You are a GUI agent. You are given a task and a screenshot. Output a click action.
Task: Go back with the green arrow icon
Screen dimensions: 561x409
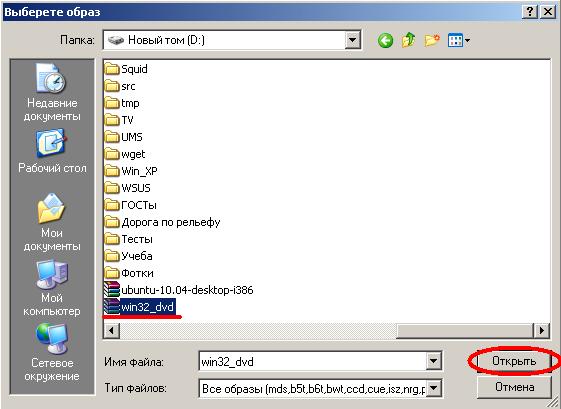coord(385,40)
